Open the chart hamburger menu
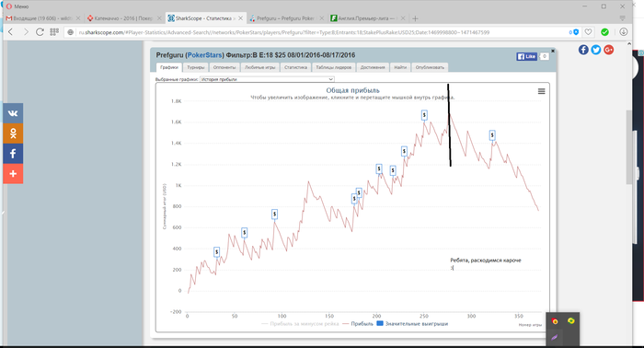Screen dimensions: 644x348 point(541,91)
